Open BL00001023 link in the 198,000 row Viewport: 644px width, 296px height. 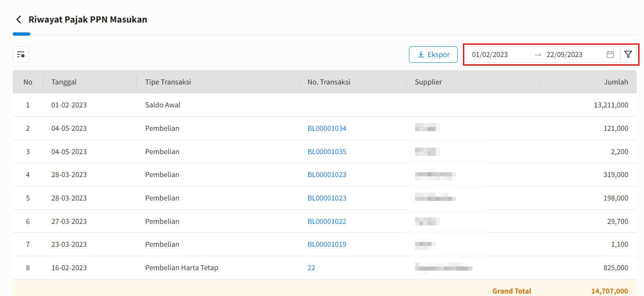[x=327, y=198]
